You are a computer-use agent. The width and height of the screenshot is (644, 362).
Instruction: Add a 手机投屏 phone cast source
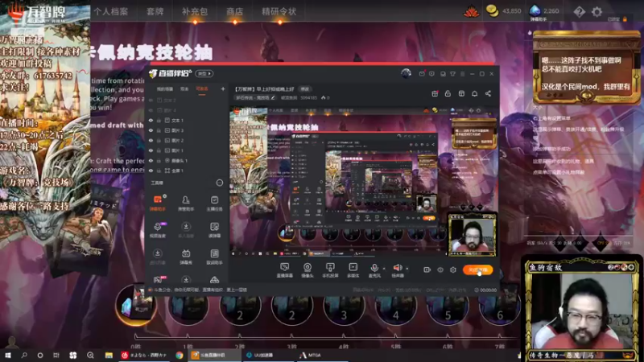click(330, 270)
